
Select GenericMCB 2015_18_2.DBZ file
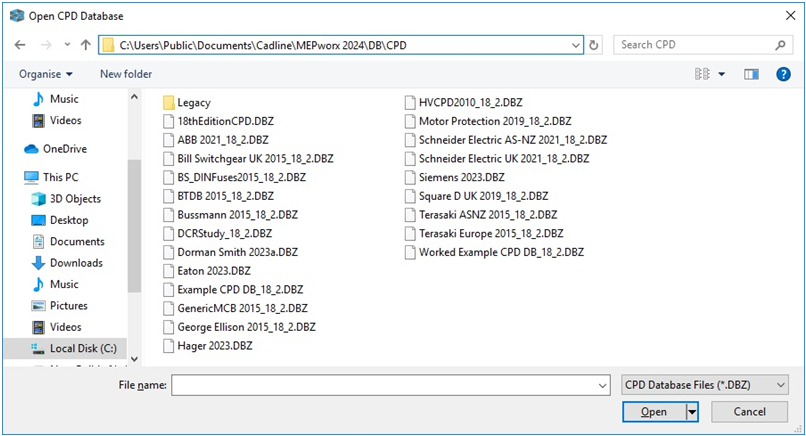(235, 308)
